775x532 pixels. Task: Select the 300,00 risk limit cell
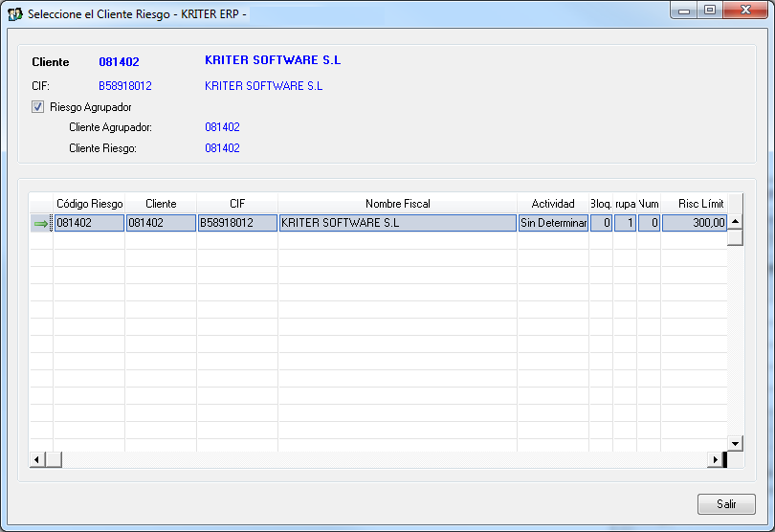coord(694,223)
